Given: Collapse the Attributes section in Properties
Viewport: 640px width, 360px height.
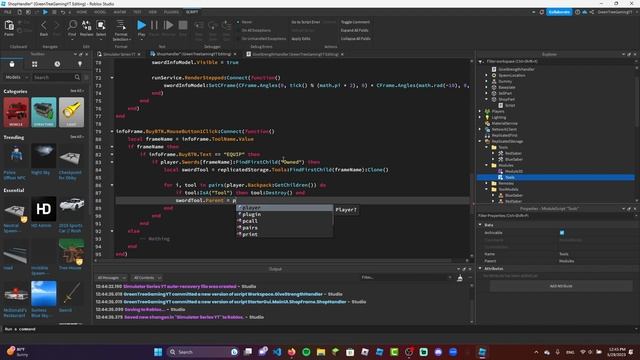Looking at the screenshot, I should point(480,269).
